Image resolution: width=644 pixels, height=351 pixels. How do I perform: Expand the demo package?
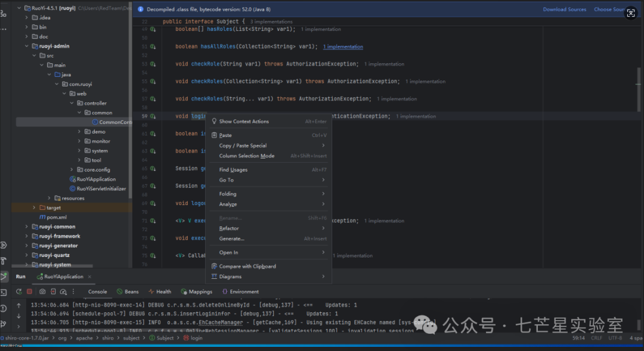click(79, 132)
